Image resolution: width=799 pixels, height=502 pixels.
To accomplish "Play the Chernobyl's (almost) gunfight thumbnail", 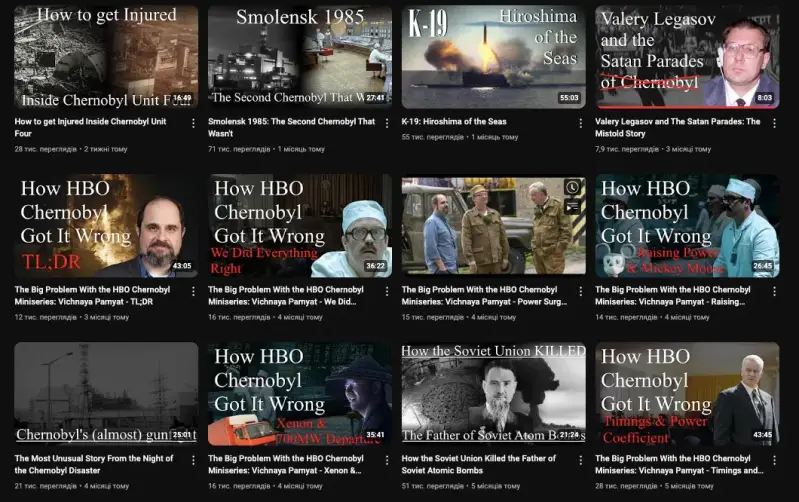I will point(106,394).
